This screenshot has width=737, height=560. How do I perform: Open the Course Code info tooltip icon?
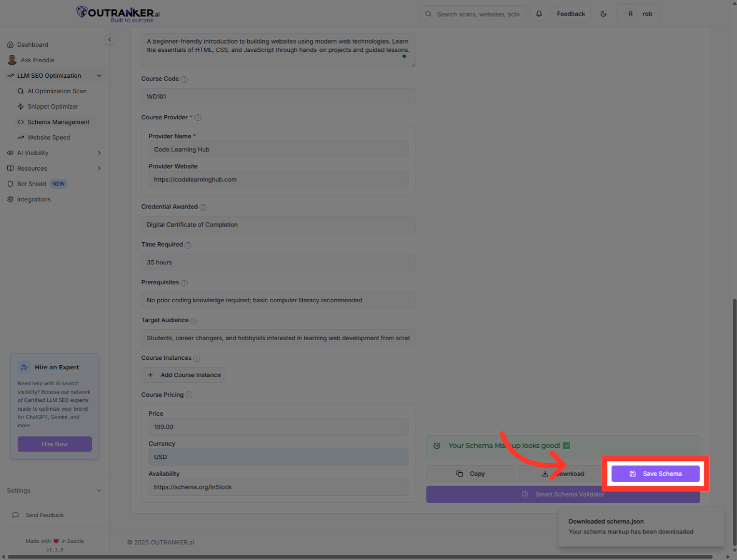[x=184, y=79]
